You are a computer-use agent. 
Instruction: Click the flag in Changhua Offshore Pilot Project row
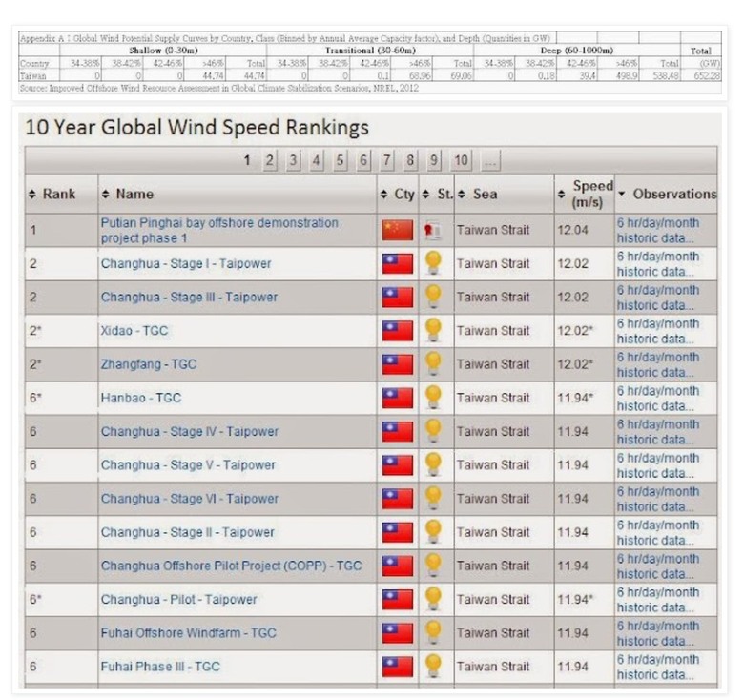(x=397, y=566)
